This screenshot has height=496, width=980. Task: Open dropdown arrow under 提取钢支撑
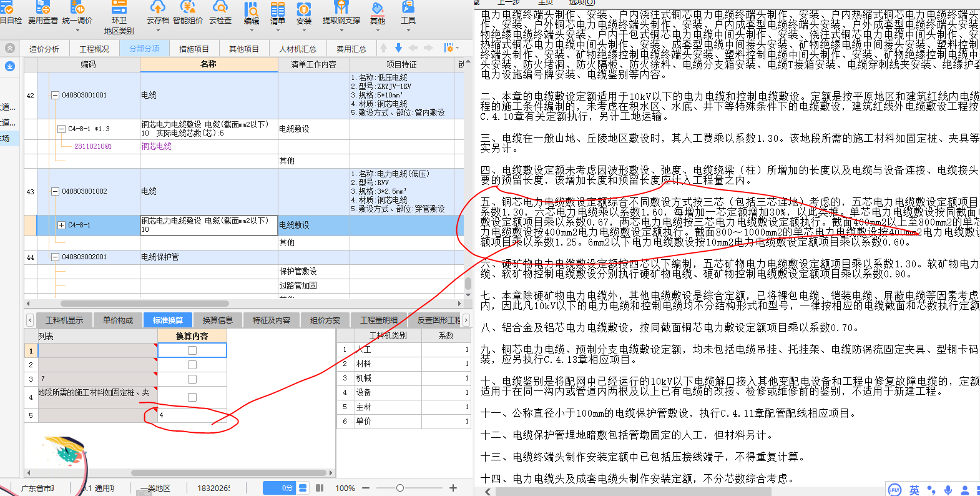[341, 30]
